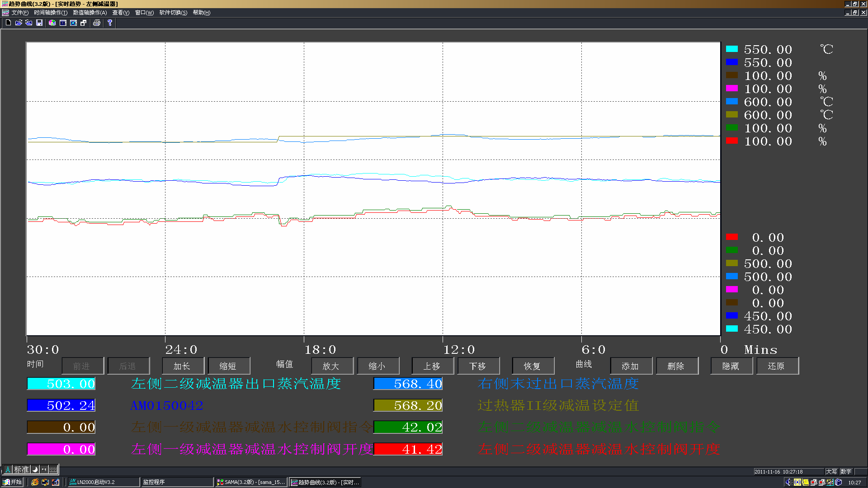868x488 pixels.
Task: Click the 加长 time button
Action: 183,366
